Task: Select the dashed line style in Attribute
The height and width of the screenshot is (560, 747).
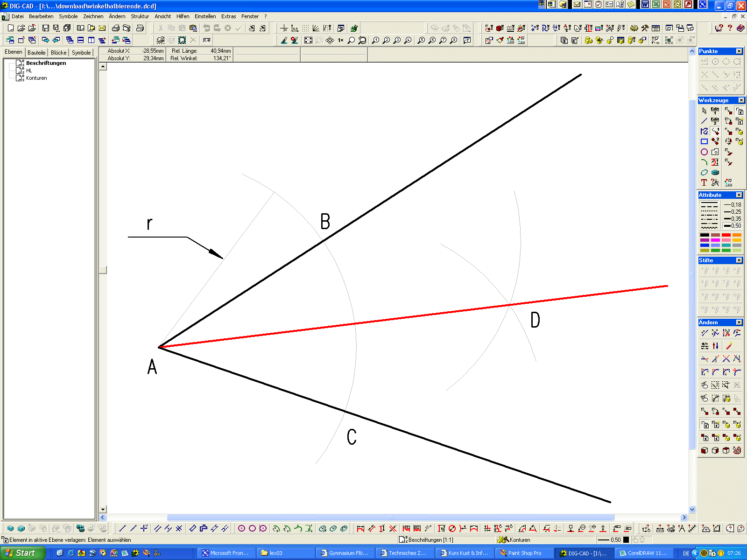Action: 709,206
